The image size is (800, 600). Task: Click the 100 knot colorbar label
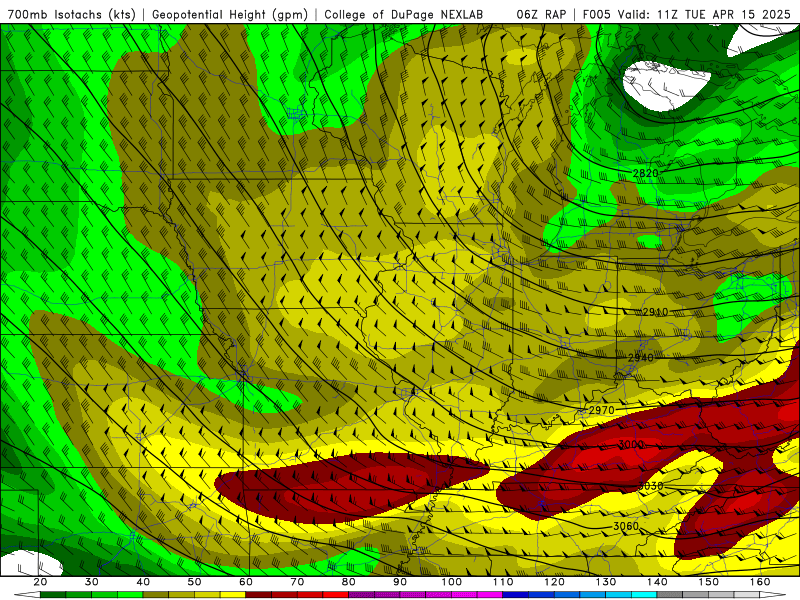coord(452,582)
